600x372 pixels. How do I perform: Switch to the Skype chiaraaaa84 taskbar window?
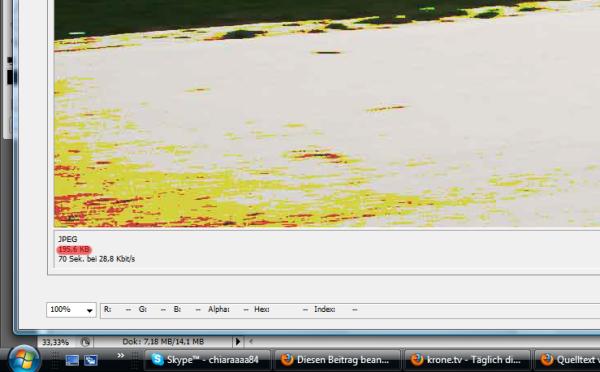point(207,360)
